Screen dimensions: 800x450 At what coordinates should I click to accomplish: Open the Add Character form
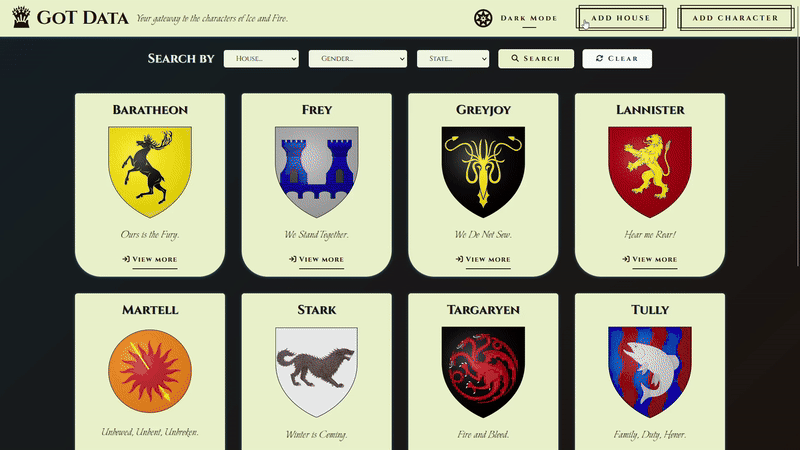(735, 18)
